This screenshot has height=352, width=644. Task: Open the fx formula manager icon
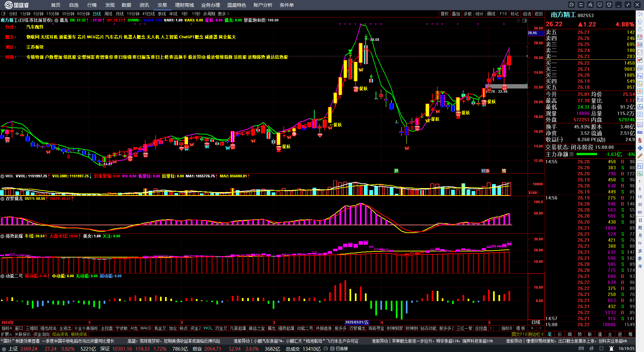590,5
